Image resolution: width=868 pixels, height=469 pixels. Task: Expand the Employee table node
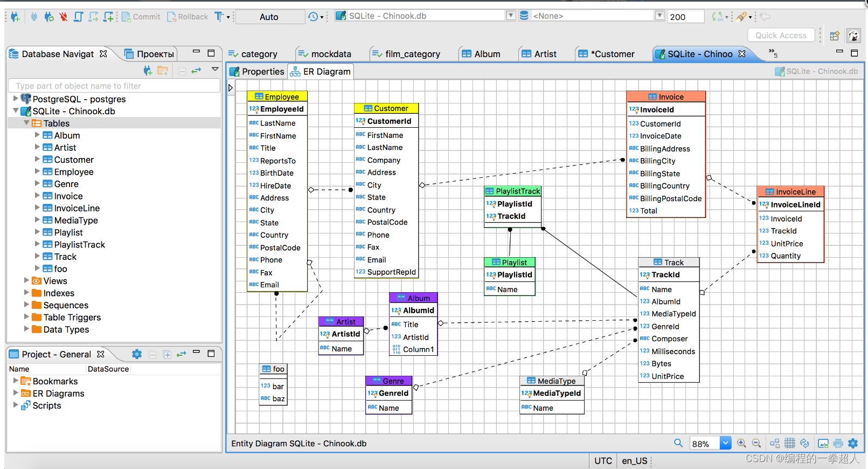tap(37, 171)
